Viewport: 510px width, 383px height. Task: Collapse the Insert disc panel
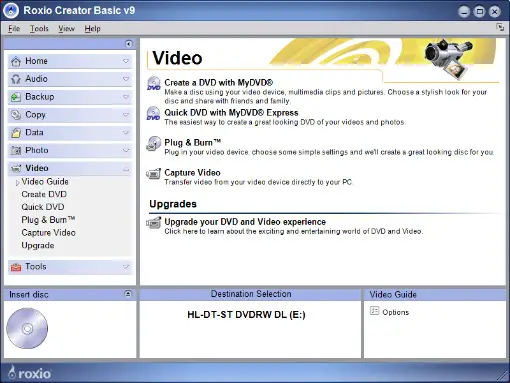[x=128, y=294]
